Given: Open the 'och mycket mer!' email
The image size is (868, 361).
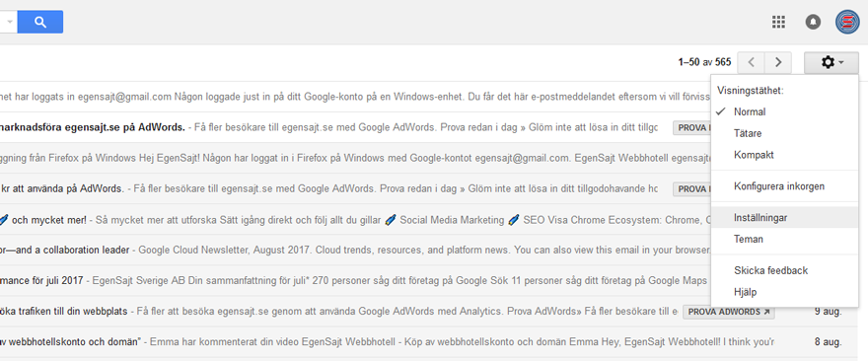Looking at the screenshot, I should [x=354, y=220].
